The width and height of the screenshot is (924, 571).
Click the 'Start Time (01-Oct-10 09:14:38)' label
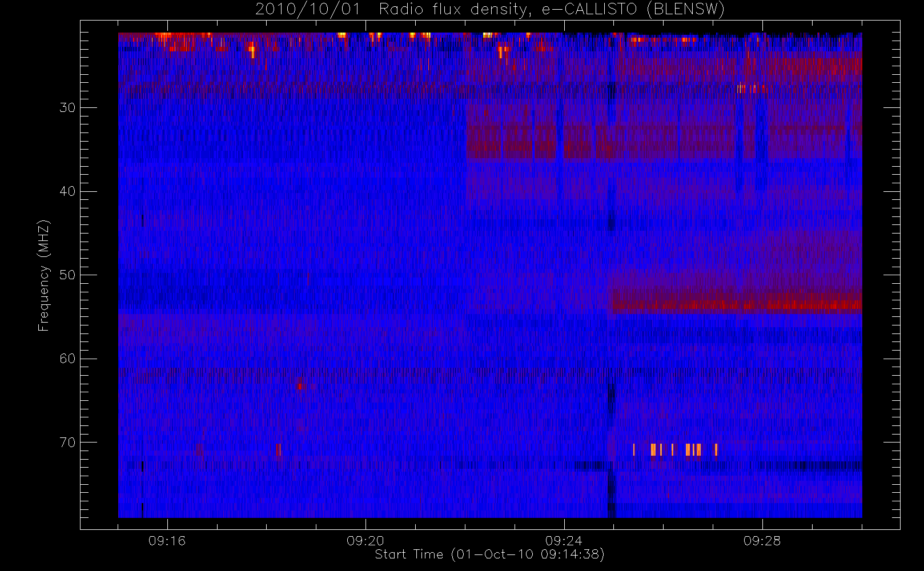coord(489,554)
